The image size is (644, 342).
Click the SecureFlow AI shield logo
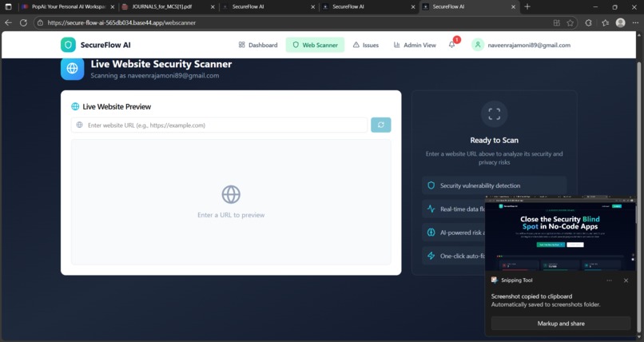tap(68, 45)
